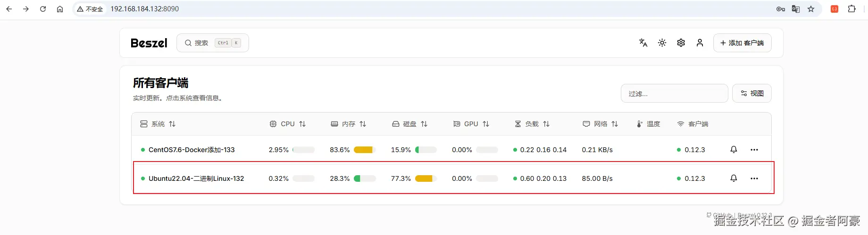Click the language switcher icon in Beszel header
This screenshot has width=868, height=235.
(x=643, y=43)
